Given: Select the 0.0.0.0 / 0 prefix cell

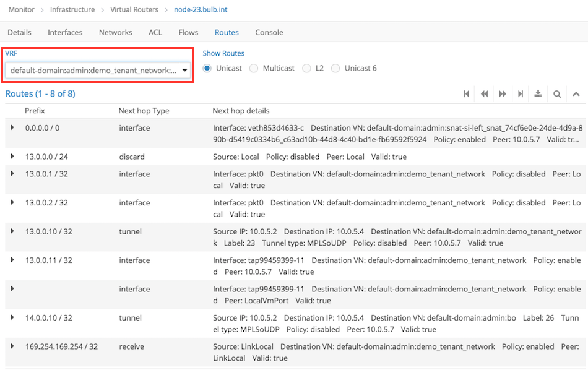Looking at the screenshot, I should tap(42, 128).
